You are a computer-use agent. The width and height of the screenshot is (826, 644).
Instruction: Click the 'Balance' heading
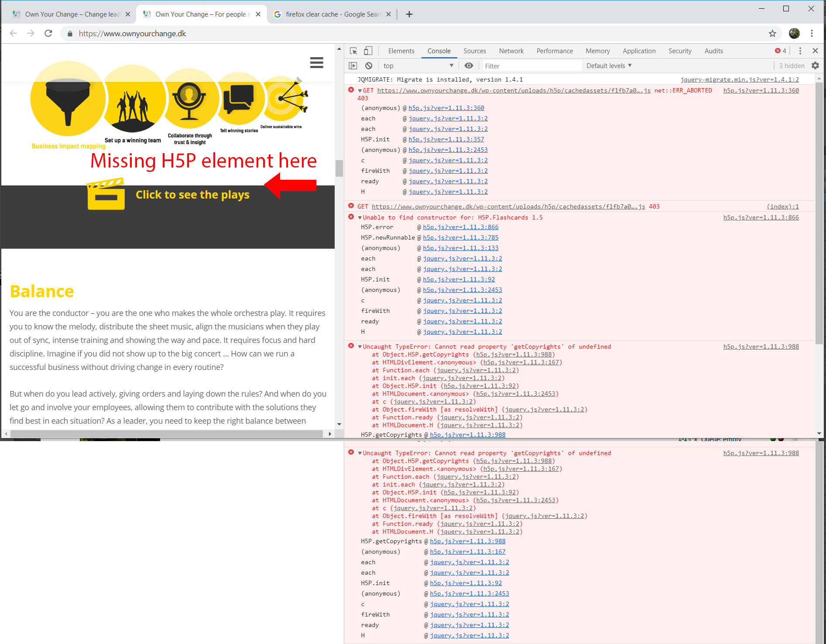pyautogui.click(x=42, y=291)
